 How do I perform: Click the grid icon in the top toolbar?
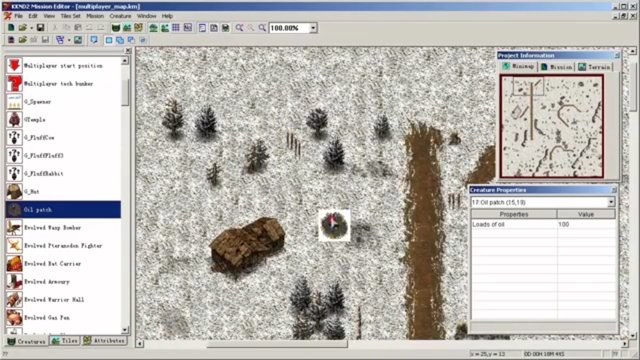tap(176, 28)
